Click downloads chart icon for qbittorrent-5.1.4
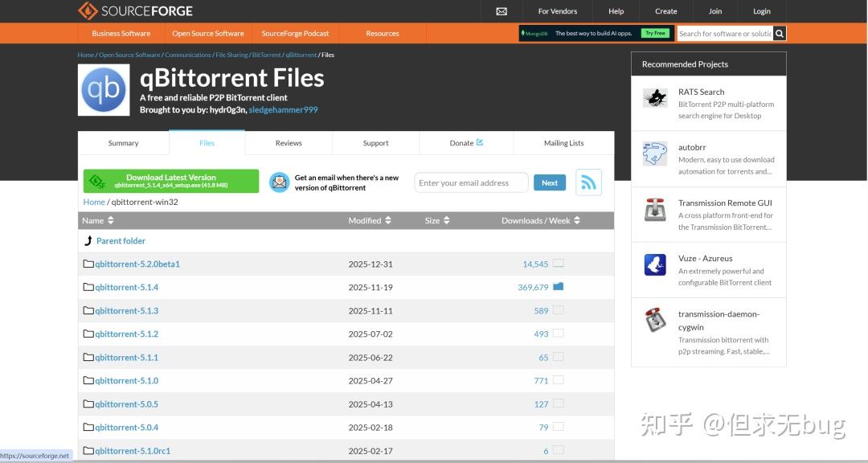This screenshot has height=463, width=868. click(558, 286)
